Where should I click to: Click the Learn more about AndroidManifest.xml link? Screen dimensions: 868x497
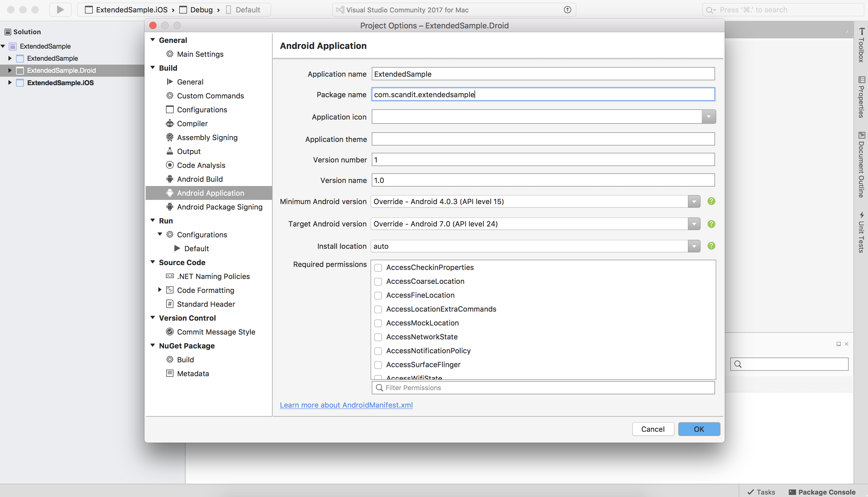(347, 405)
